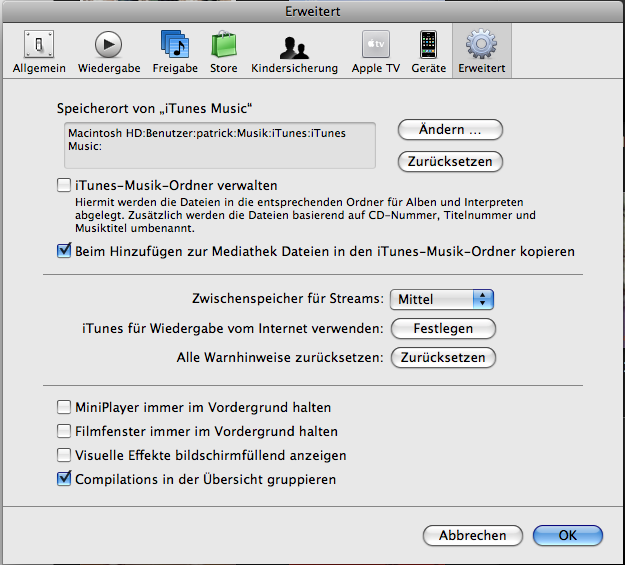Switch to the Store tab label
This screenshot has width=625, height=565.
224,68
